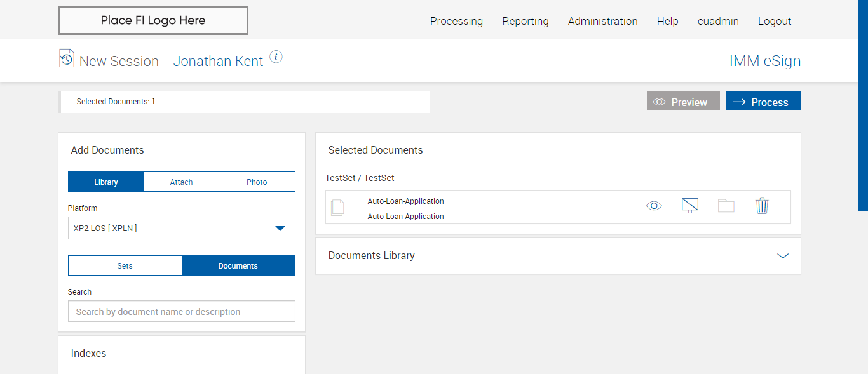The height and width of the screenshot is (374, 868).
Task: Switch to the Attach tab
Action: pyautogui.click(x=181, y=182)
